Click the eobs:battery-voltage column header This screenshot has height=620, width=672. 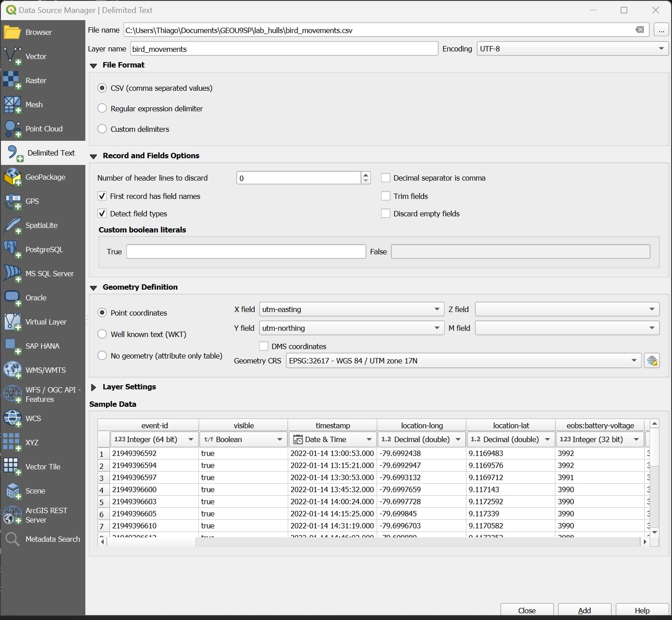point(600,425)
